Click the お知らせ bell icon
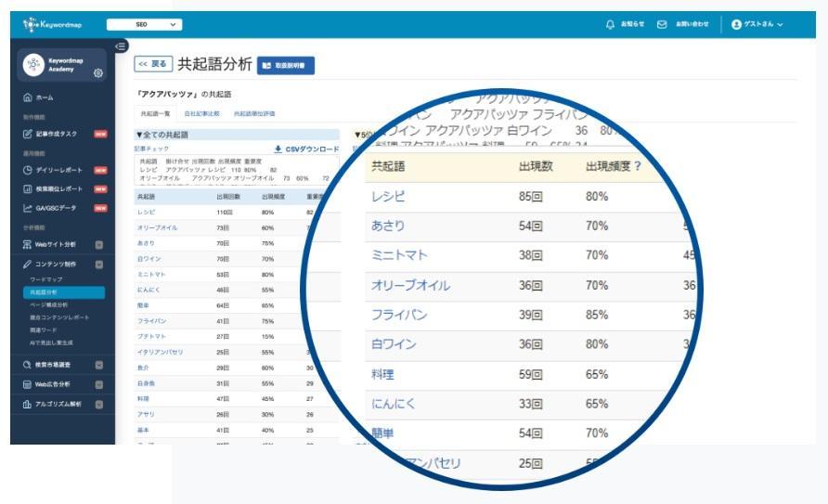Image resolution: width=828 pixels, height=504 pixels. (610, 24)
